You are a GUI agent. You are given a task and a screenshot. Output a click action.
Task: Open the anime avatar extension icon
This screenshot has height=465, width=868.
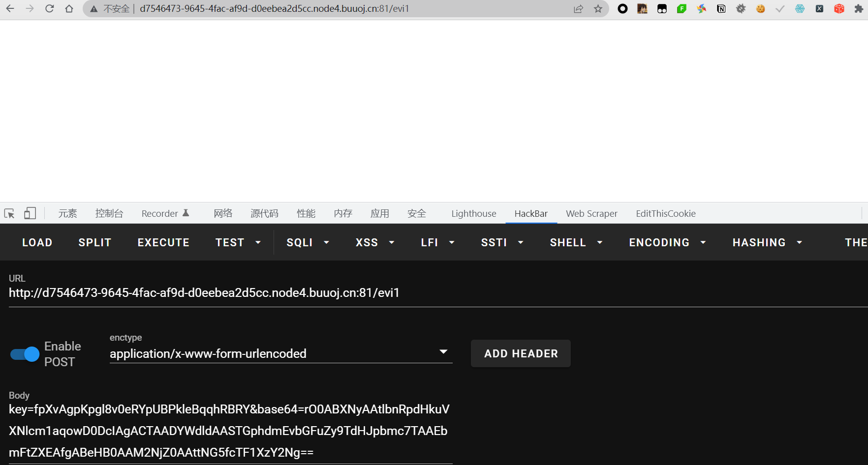(x=642, y=9)
